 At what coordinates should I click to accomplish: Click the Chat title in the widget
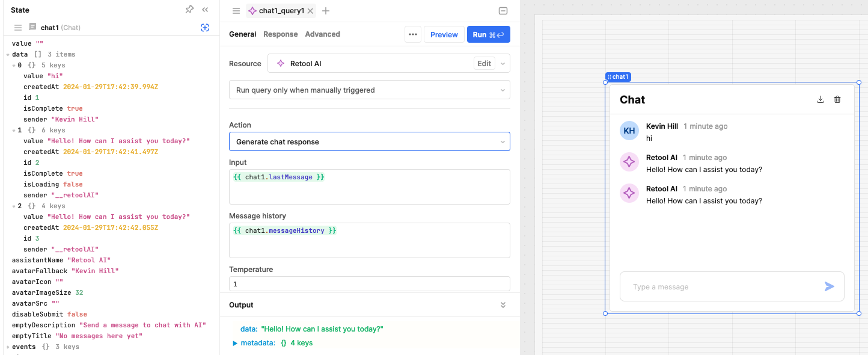point(632,100)
